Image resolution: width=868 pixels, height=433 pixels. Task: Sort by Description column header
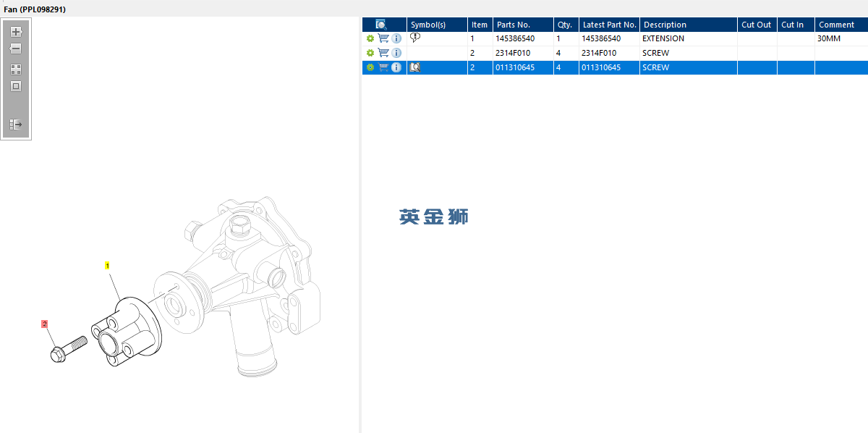(x=688, y=25)
